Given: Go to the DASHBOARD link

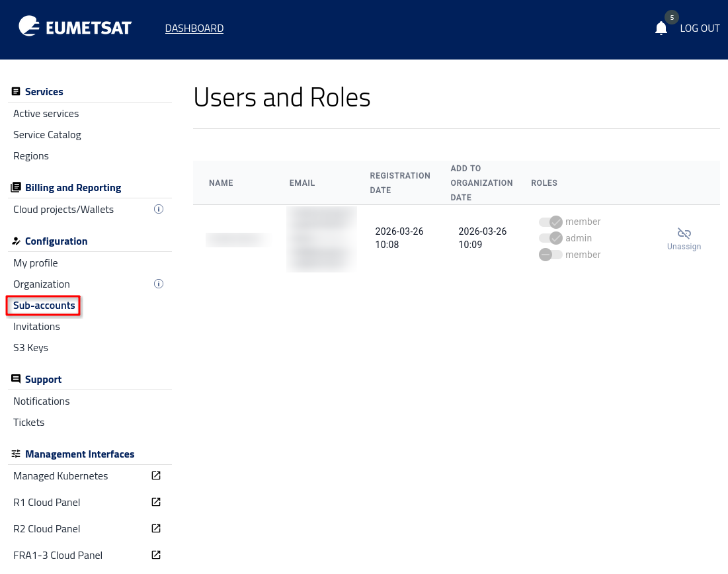Looking at the screenshot, I should [194, 28].
